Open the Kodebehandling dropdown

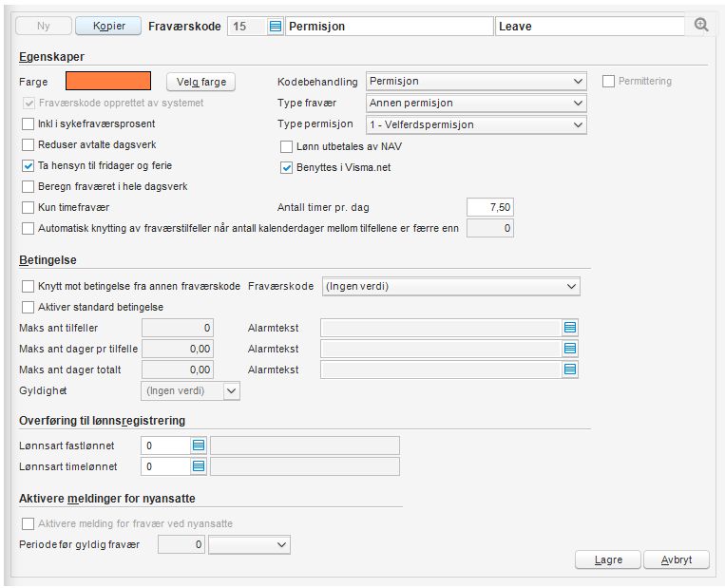[476, 81]
